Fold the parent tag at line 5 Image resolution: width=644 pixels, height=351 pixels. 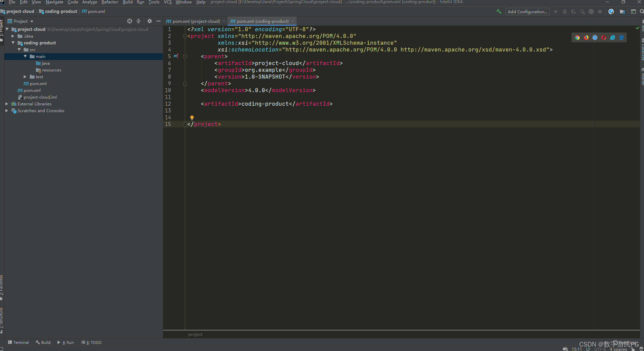(x=185, y=57)
